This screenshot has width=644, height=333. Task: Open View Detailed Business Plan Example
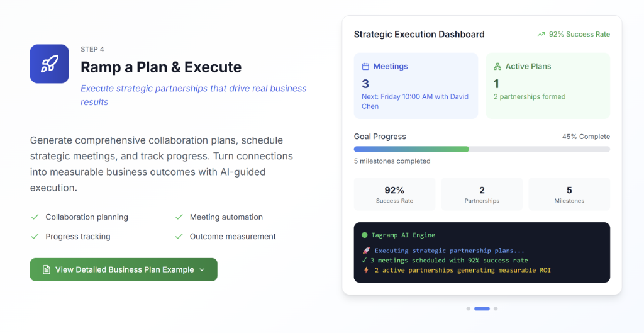[124, 269]
